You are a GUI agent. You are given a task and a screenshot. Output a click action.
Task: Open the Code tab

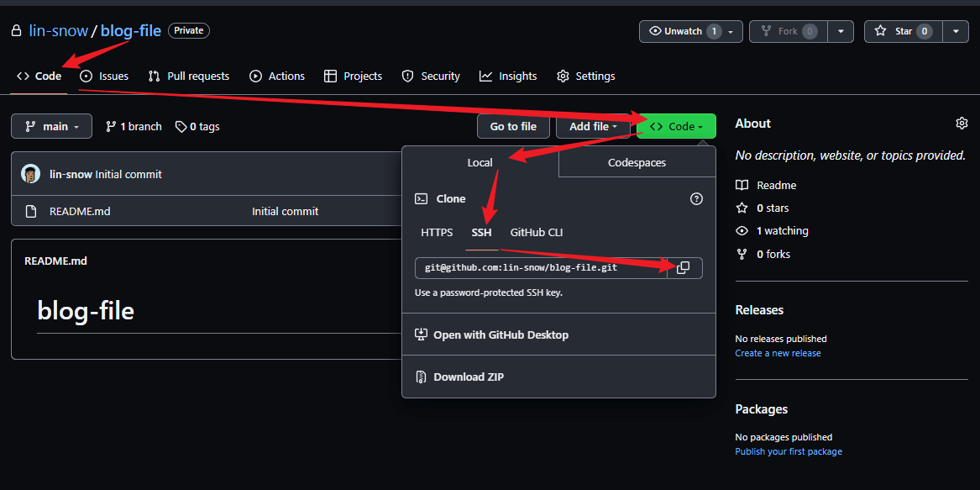(39, 76)
